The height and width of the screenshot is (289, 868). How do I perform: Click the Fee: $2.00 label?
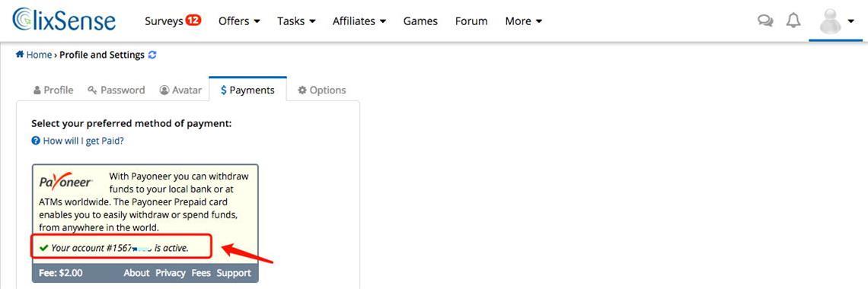61,273
